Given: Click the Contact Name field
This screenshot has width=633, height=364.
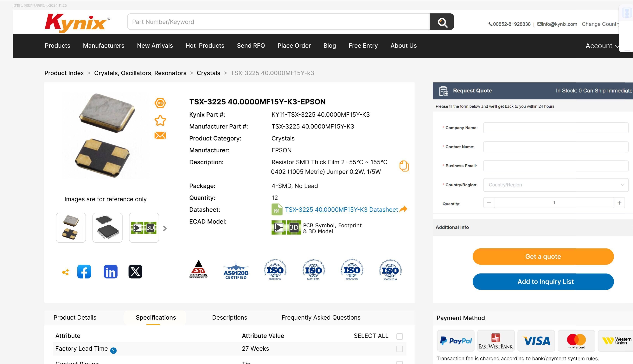Looking at the screenshot, I should click(556, 147).
